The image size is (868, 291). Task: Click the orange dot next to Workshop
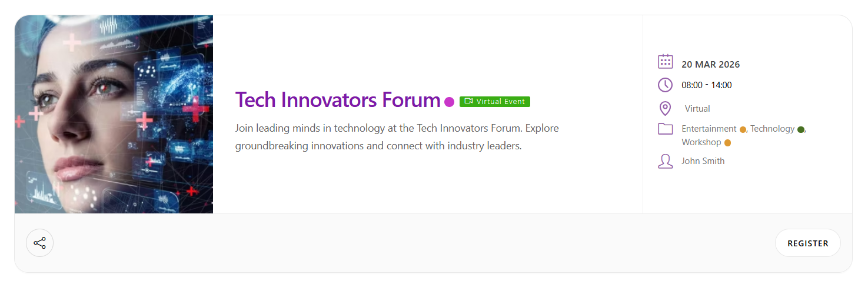(x=727, y=143)
